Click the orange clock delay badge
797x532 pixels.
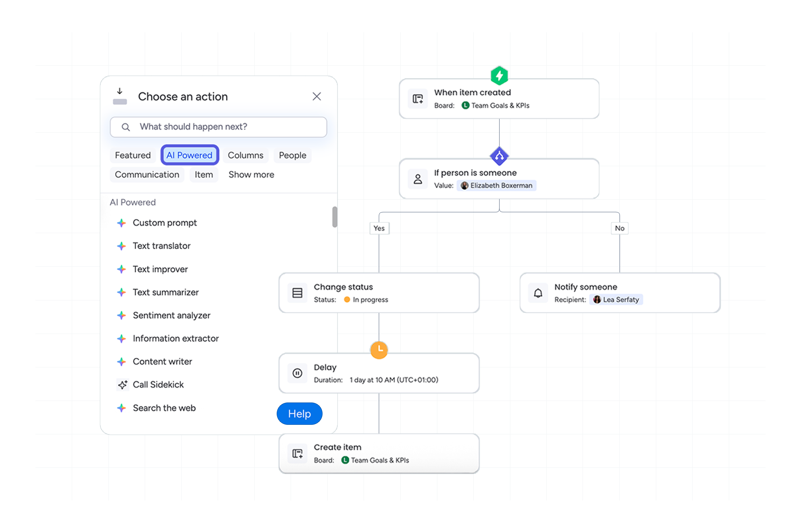tap(379, 349)
